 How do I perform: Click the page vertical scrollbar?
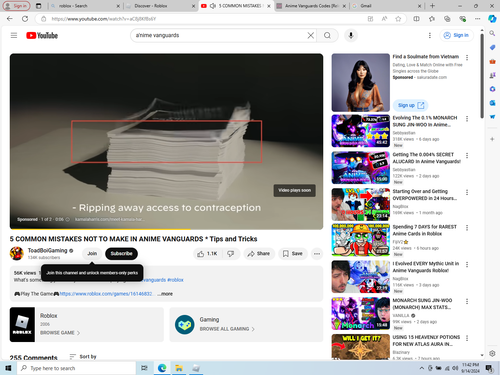pyautogui.click(x=482, y=75)
